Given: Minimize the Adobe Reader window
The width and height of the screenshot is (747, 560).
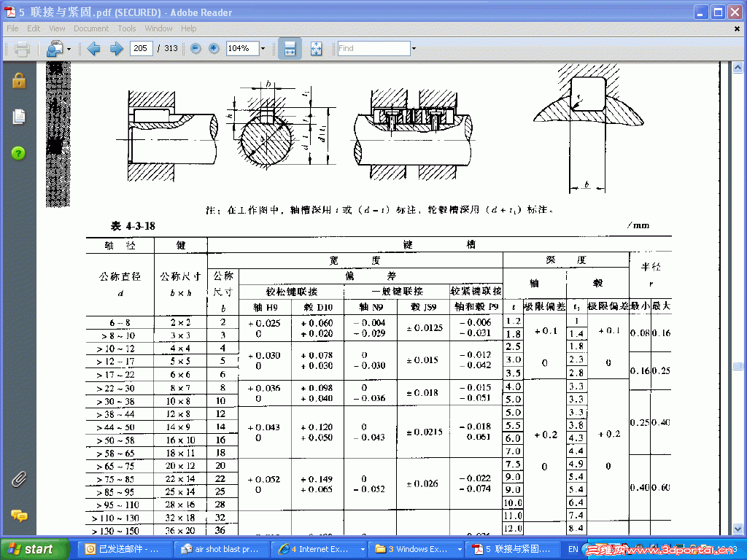Looking at the screenshot, I should click(x=700, y=12).
